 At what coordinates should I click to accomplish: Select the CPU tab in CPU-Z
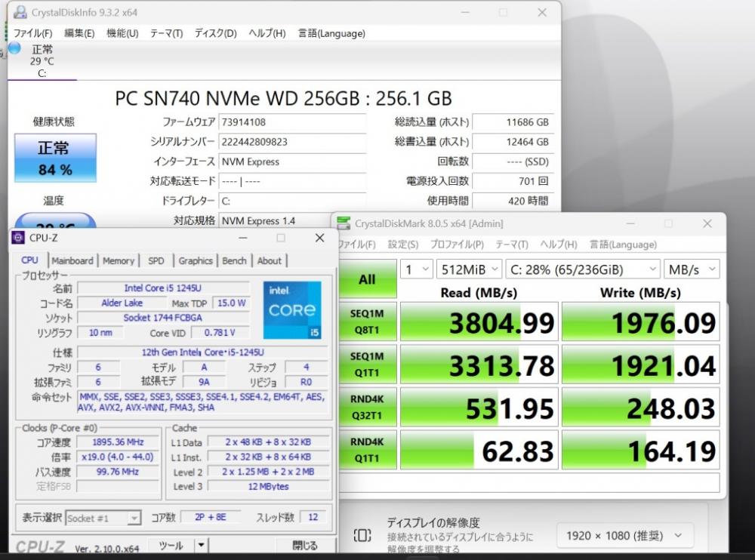click(29, 260)
